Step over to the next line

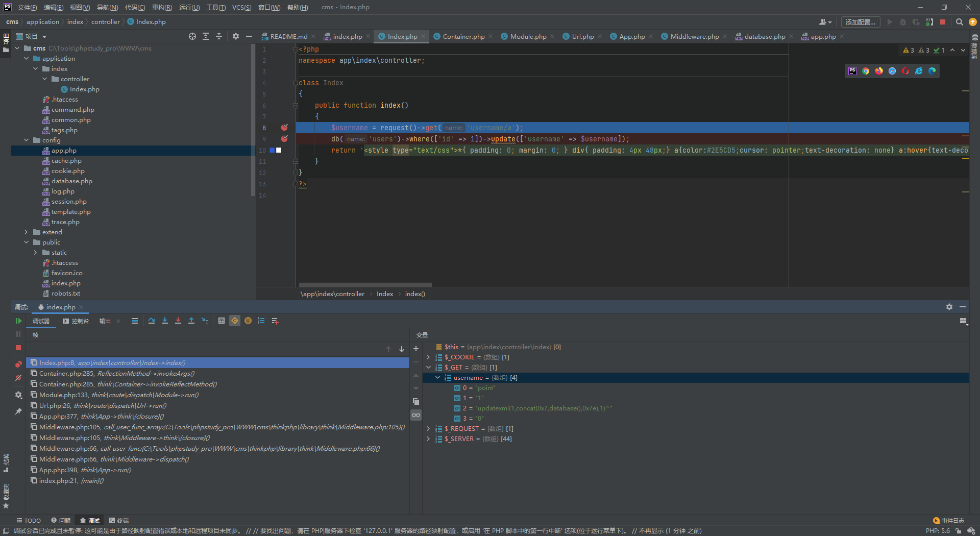click(151, 321)
